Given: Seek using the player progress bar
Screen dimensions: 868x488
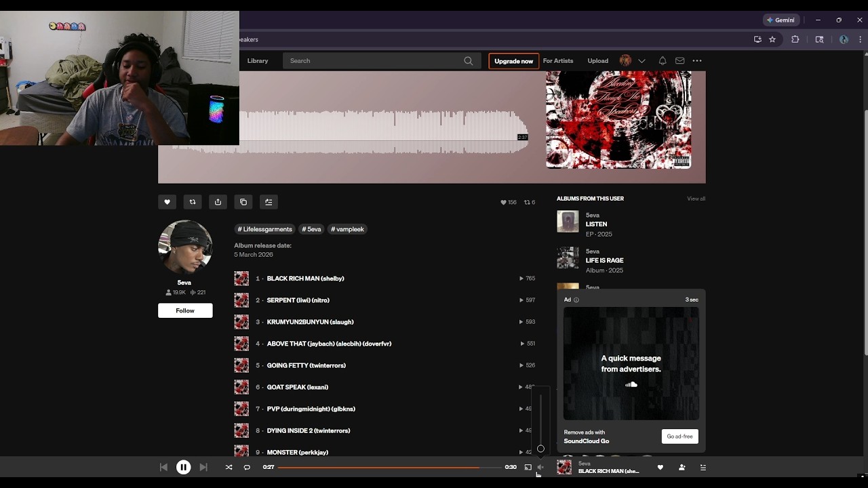Looking at the screenshot, I should point(389,467).
